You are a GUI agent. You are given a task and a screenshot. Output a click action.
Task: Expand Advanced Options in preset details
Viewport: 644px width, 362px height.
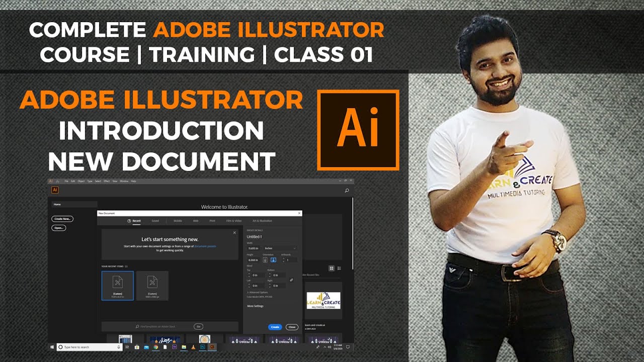[x=258, y=292]
